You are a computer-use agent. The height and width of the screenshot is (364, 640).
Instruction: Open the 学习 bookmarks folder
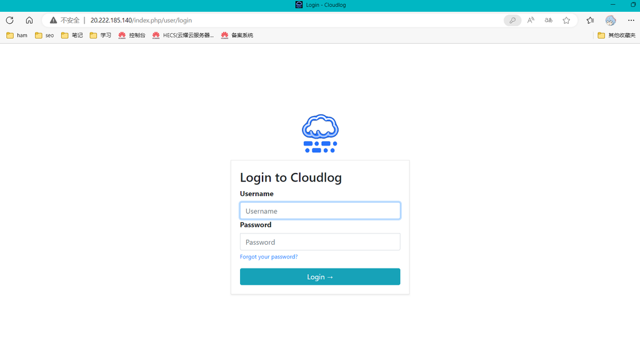101,36
